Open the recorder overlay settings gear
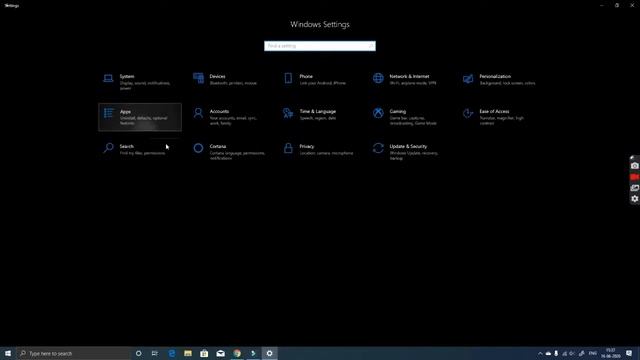 (x=634, y=199)
